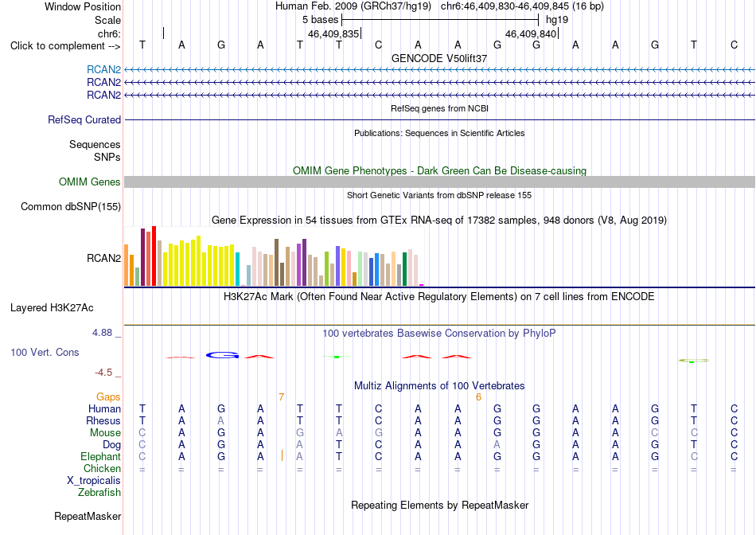This screenshot has width=756, height=535.
Task: Click the tiny magenta bar ending GTEx chart
Action: pyautogui.click(x=421, y=285)
